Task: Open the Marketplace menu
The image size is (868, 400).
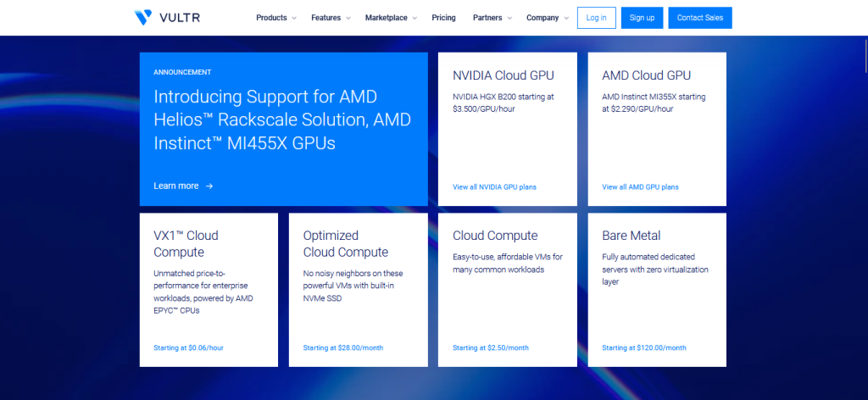Action: tap(387, 18)
